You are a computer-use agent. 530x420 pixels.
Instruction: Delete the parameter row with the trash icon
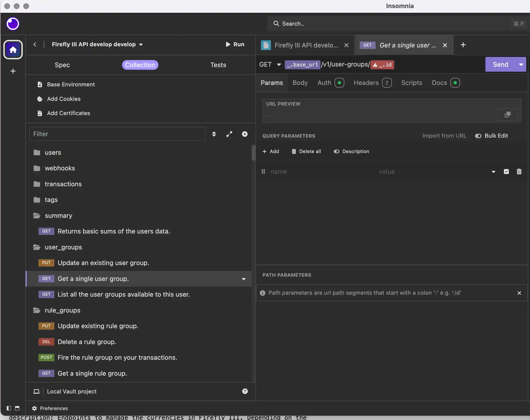pyautogui.click(x=519, y=171)
